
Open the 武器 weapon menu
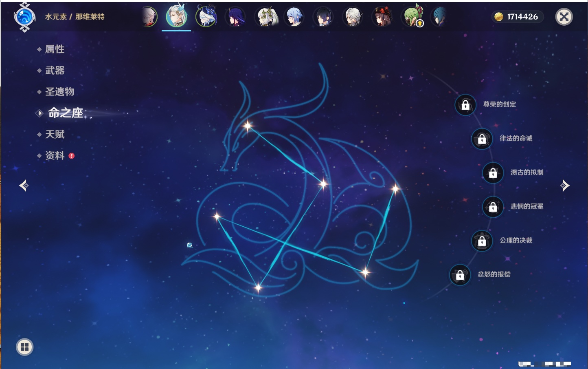pos(55,71)
